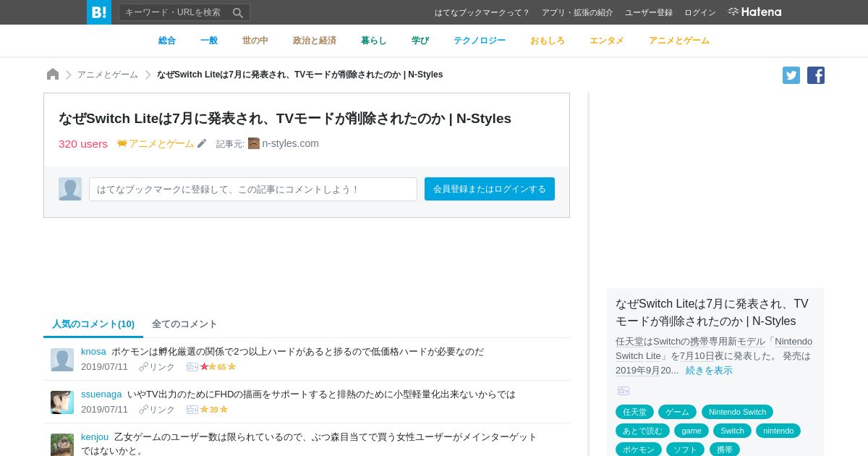The height and width of the screenshot is (456, 868).
Task: Select the Switch tag
Action: [732, 431]
